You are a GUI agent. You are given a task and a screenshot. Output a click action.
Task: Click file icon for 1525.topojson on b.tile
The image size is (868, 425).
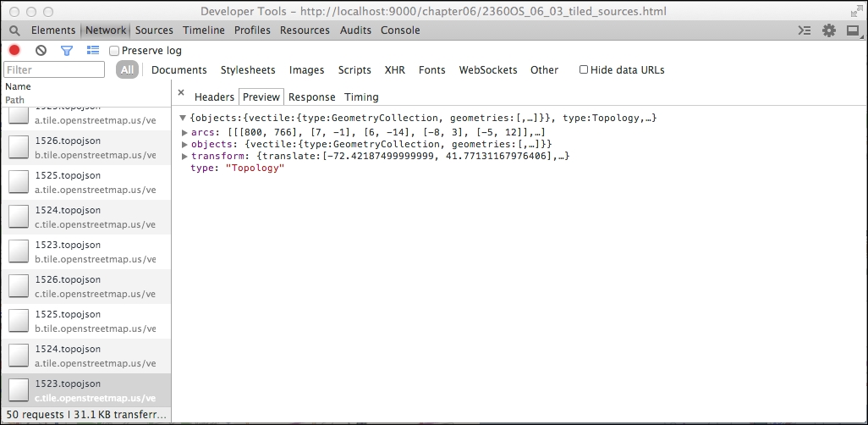[19, 322]
